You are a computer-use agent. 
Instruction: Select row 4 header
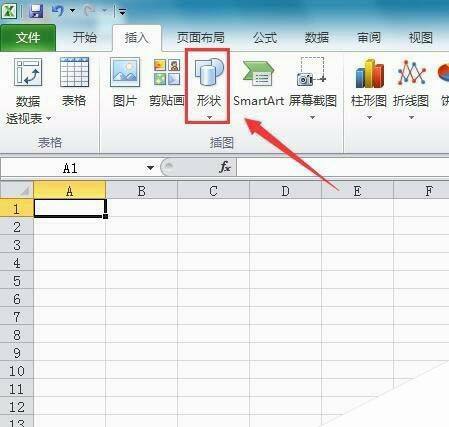point(17,263)
